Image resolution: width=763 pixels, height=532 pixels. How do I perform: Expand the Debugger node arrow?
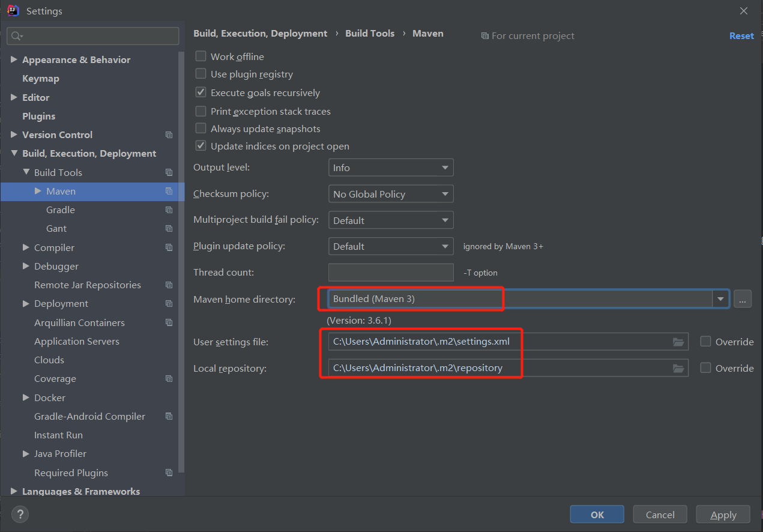(x=26, y=266)
